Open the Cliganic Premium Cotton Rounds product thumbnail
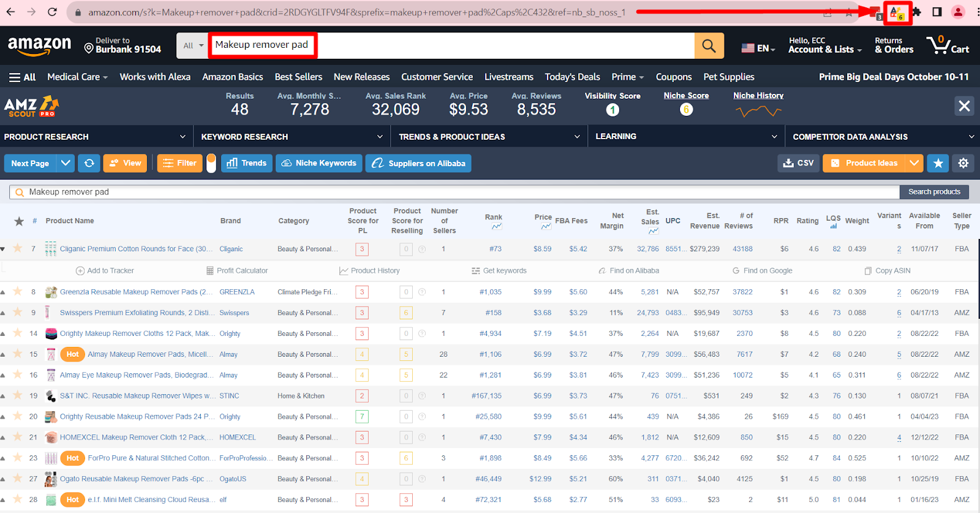This screenshot has height=513, width=980. click(51, 249)
